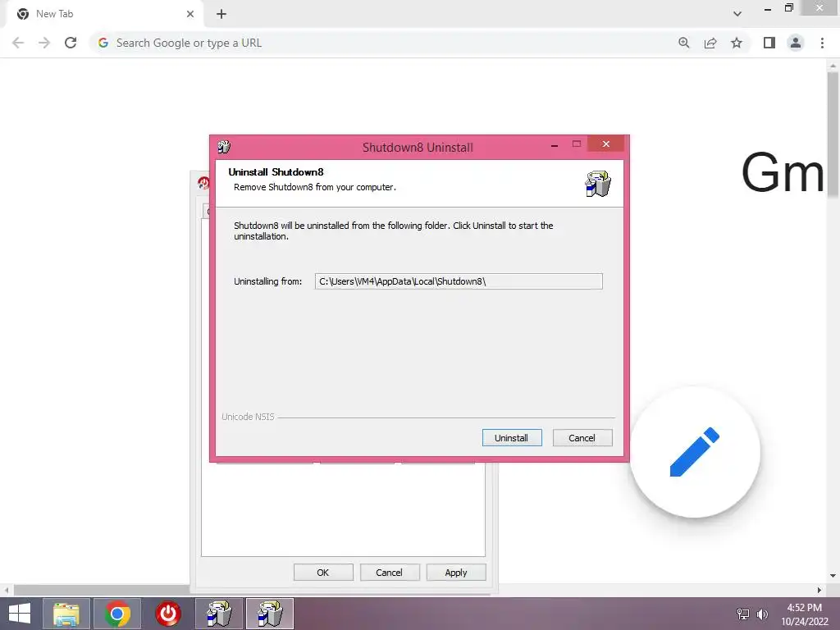Toggle Chrome side panel icon
The image size is (840, 630).
[x=769, y=43]
